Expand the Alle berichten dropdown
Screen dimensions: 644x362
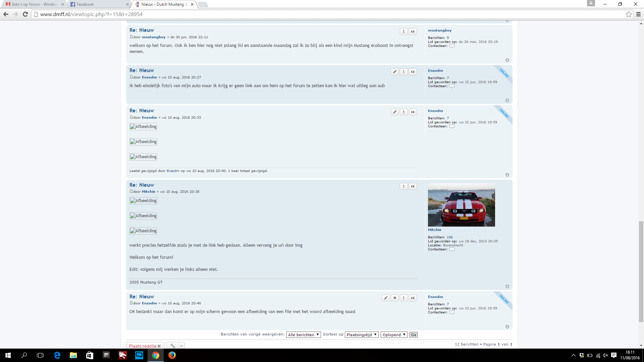pyautogui.click(x=303, y=335)
